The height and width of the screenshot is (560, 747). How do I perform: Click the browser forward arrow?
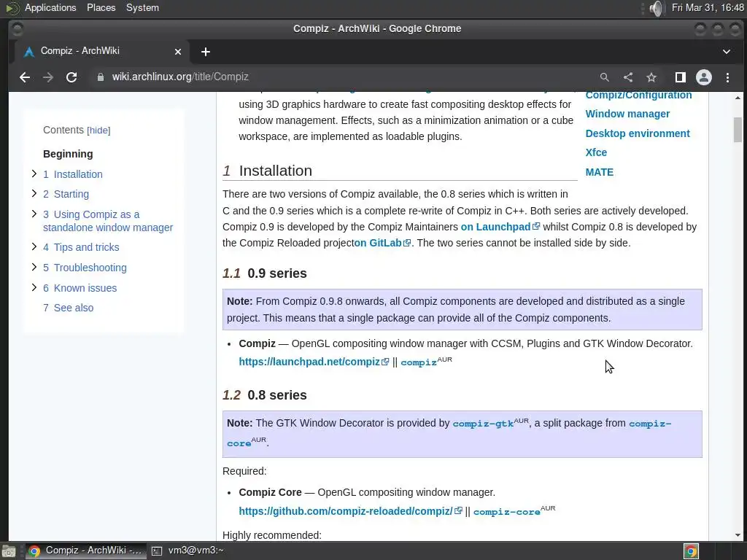[x=47, y=77]
